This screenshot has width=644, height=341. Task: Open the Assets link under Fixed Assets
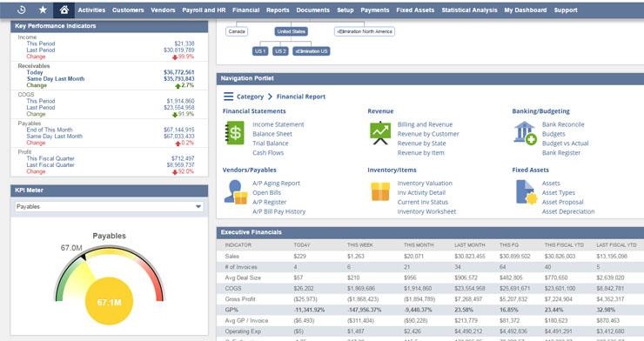(551, 183)
